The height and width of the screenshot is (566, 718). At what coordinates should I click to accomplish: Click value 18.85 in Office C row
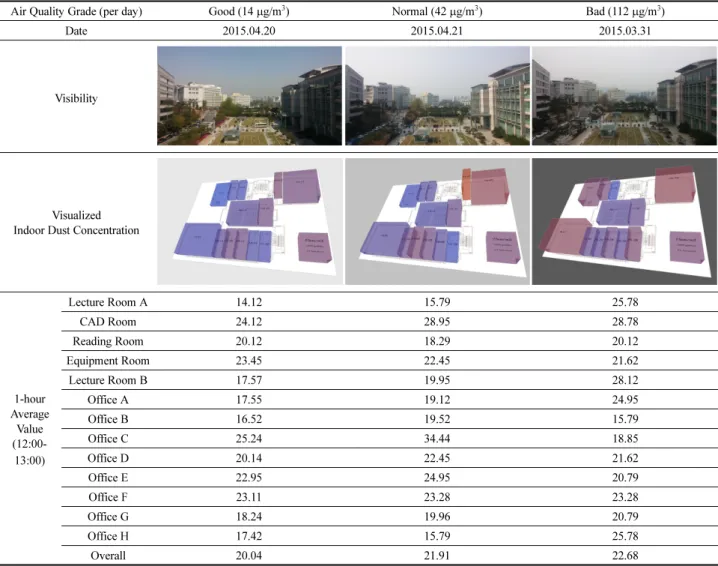[625, 439]
